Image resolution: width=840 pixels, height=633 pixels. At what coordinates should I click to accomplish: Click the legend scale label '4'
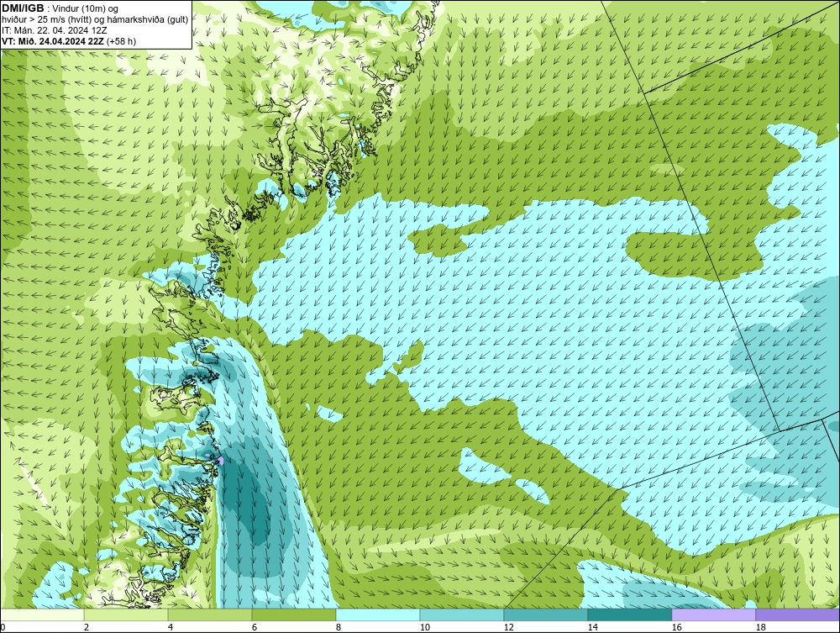[x=171, y=627]
